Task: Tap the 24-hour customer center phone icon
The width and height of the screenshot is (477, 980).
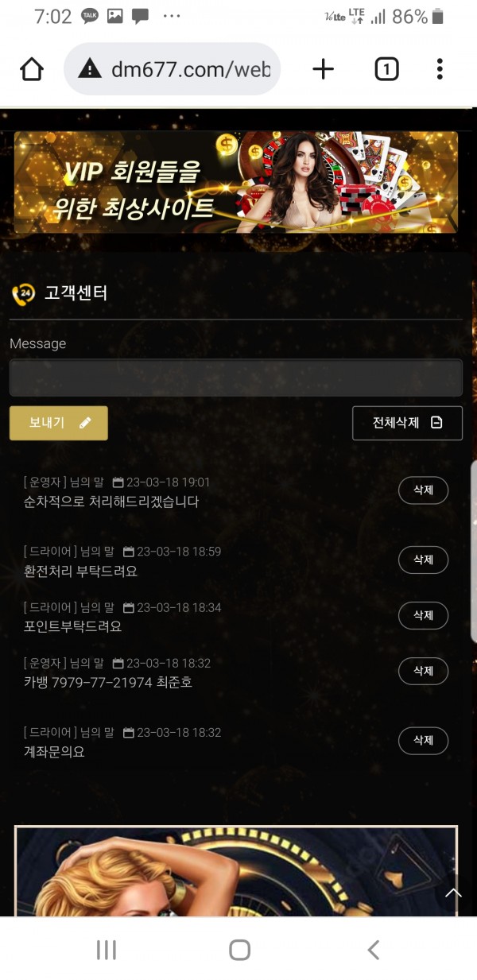Action: click(x=23, y=294)
